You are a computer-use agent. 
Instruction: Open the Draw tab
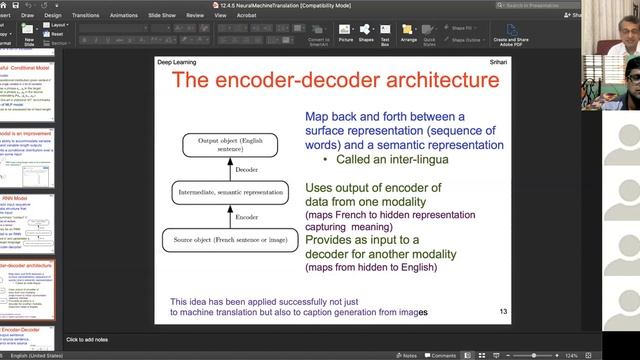[x=27, y=15]
